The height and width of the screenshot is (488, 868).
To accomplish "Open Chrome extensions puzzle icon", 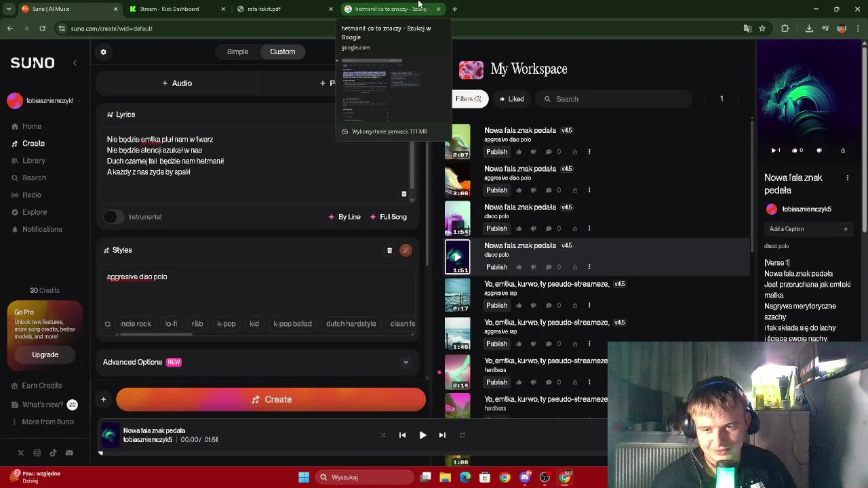I will tap(785, 28).
